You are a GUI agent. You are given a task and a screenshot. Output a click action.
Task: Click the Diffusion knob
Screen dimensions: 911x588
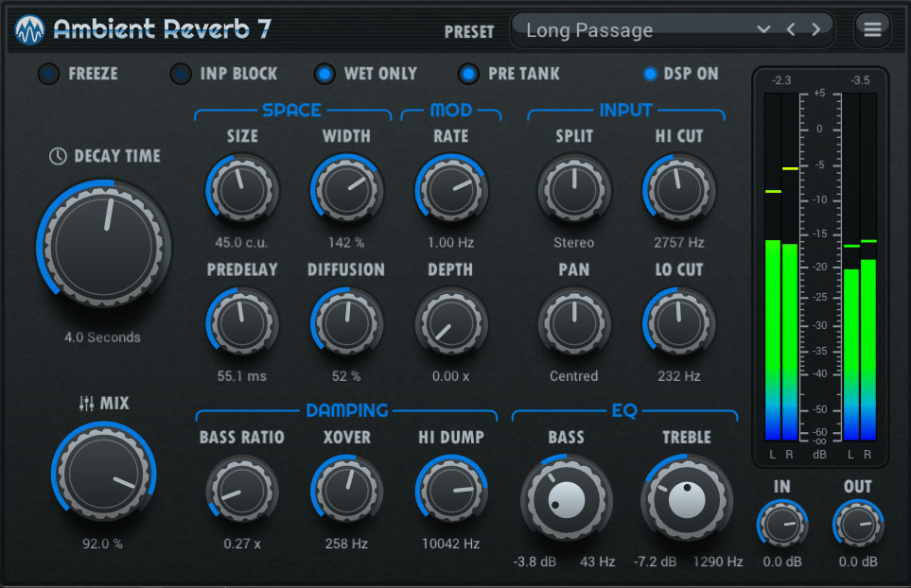346,323
